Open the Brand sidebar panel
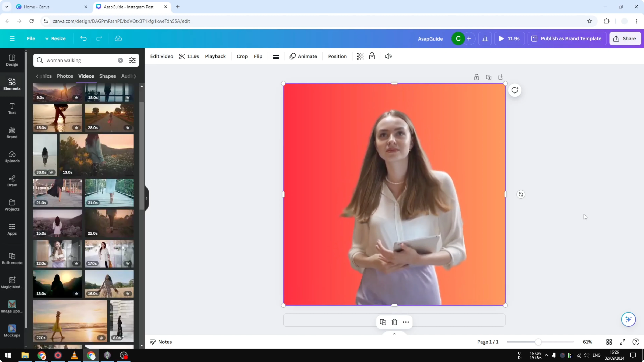644x362 pixels. (x=12, y=133)
